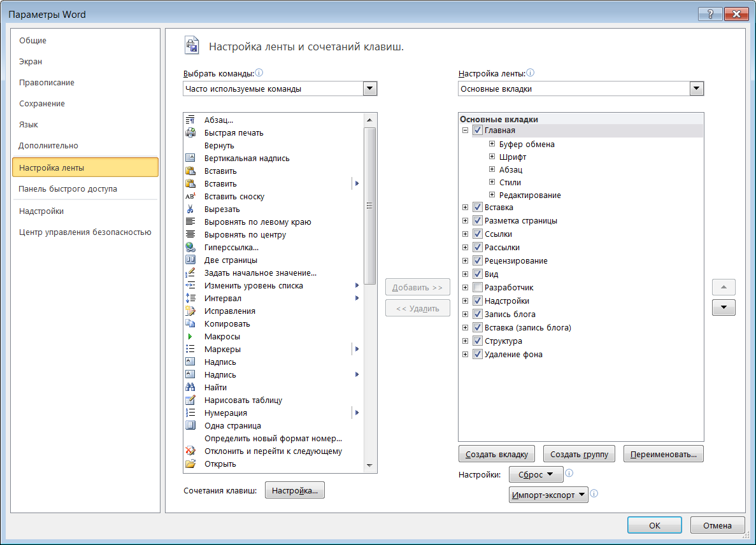This screenshot has width=756, height=545.
Task: Click info icon next to Настройка ленты label
Action: (x=531, y=73)
